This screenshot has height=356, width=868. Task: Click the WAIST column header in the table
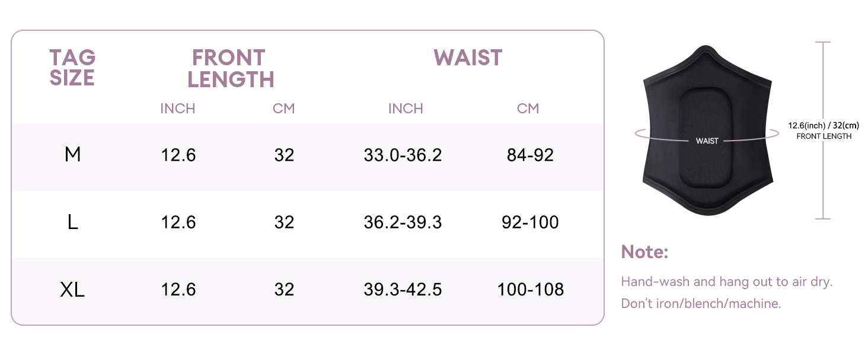point(468,58)
